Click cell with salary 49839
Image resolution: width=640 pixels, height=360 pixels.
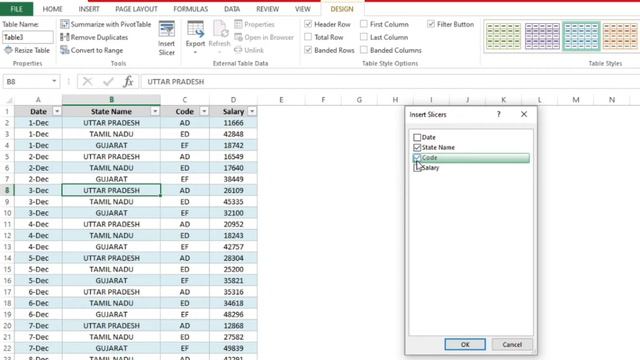[x=233, y=348]
